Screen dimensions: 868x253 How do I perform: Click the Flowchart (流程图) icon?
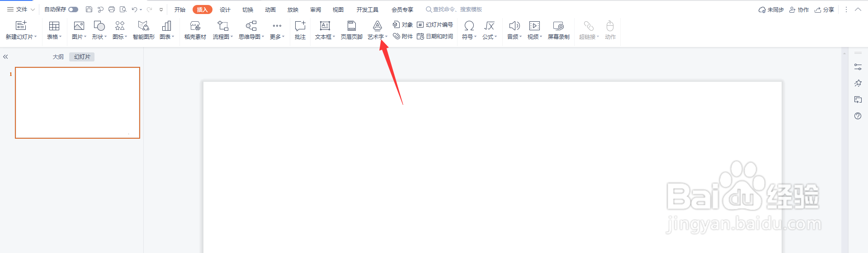[223, 26]
